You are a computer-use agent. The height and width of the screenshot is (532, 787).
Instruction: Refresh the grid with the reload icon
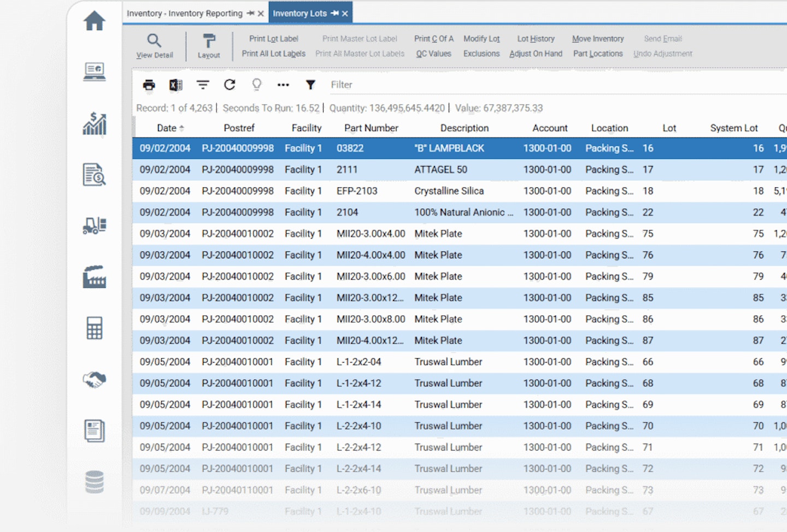point(230,84)
